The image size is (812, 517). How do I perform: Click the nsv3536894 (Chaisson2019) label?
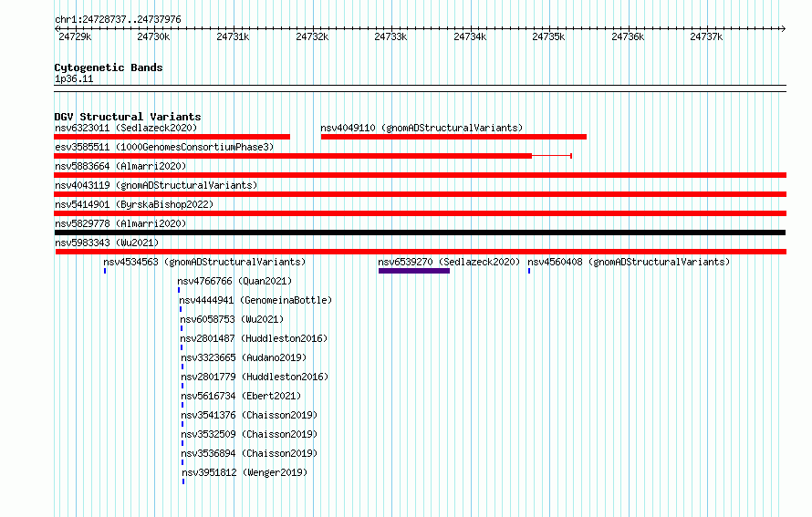pyautogui.click(x=249, y=453)
